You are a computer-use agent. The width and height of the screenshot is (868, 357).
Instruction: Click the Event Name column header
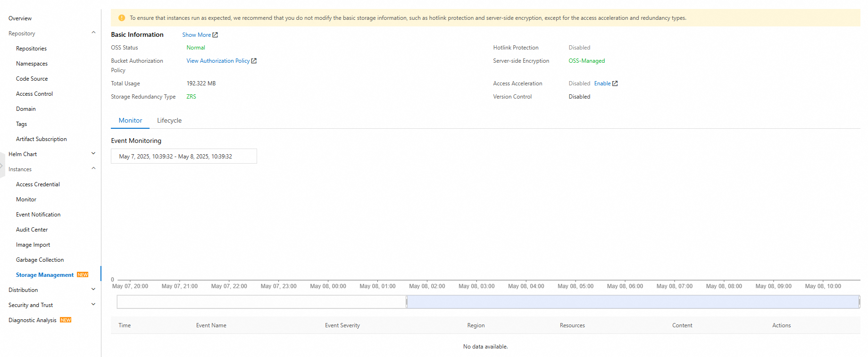pyautogui.click(x=211, y=325)
